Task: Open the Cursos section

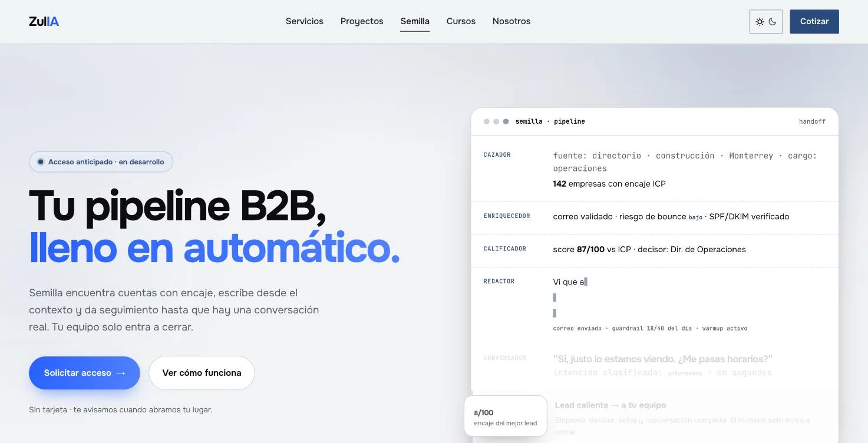Action: 461,21
